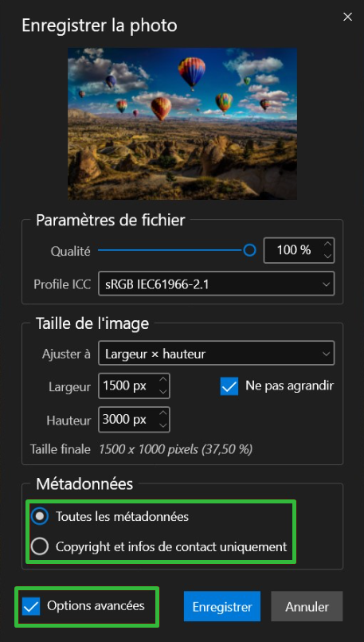The height and width of the screenshot is (642, 364).
Task: Disable Options avancées checkbox
Action: click(x=31, y=606)
